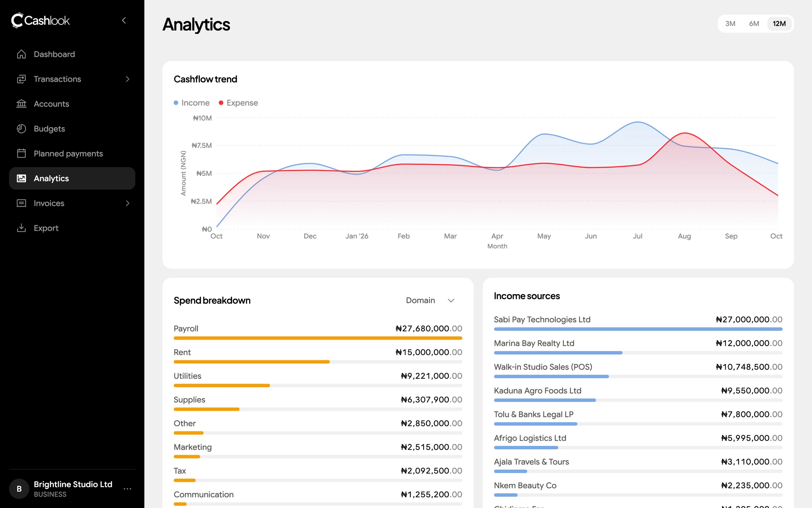Click Marina Bay Realty Ltd row
Viewport: 812px width, 508px height.
tap(638, 347)
